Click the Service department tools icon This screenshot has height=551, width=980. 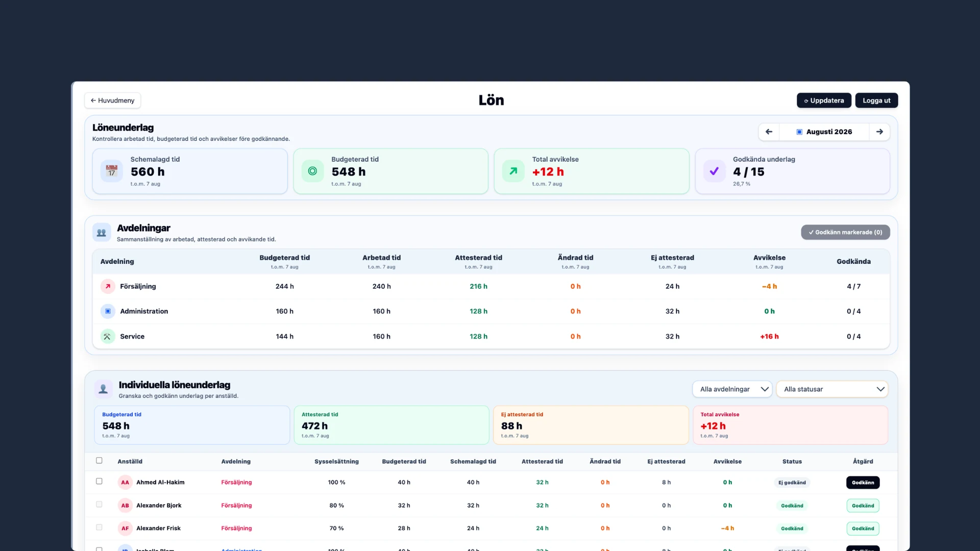coord(108,336)
